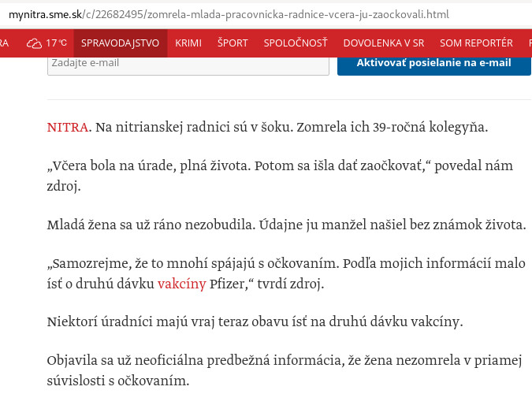The width and height of the screenshot is (532, 405).
Task: Click the partially visible leftmost nav item
Action: pyautogui.click(x=4, y=43)
